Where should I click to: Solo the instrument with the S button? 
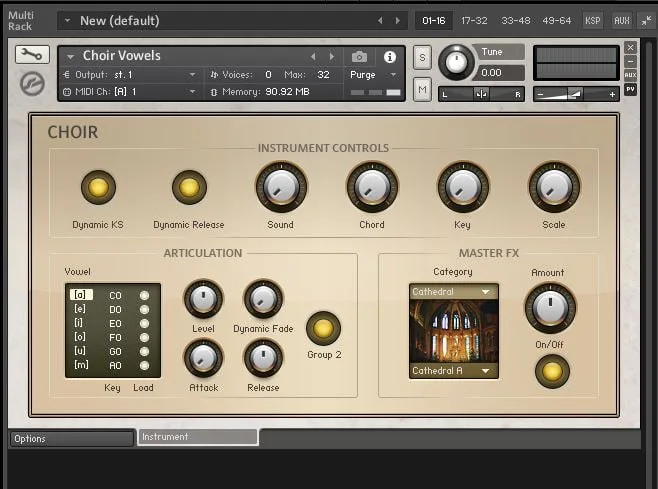422,57
